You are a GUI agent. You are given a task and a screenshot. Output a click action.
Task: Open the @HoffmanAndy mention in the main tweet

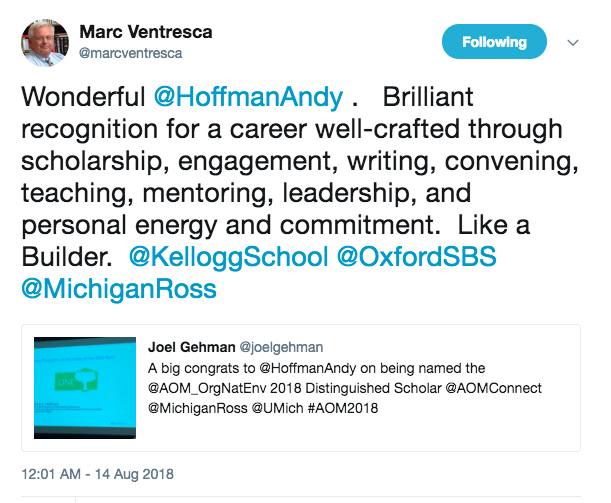click(248, 97)
